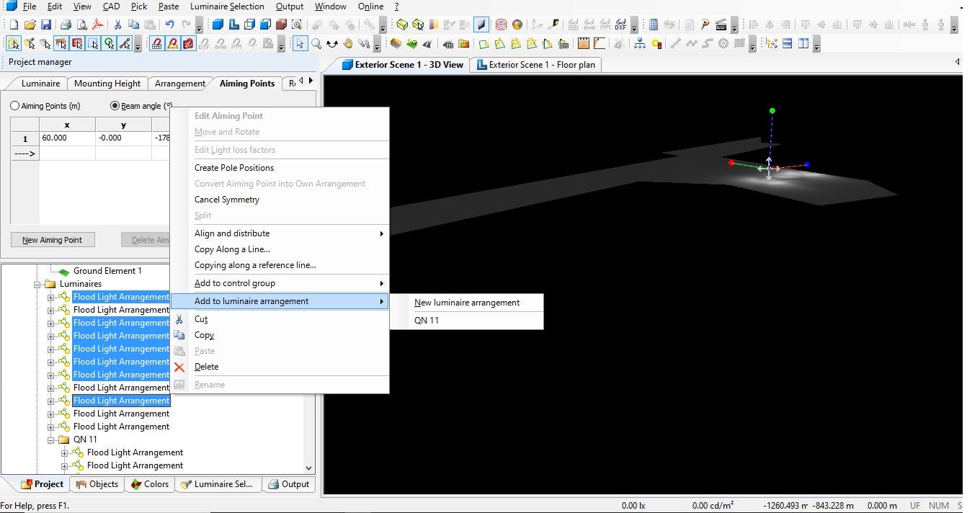The height and width of the screenshot is (513, 980).
Task: Expand the first Flood Light Arrangement node
Action: (51, 297)
